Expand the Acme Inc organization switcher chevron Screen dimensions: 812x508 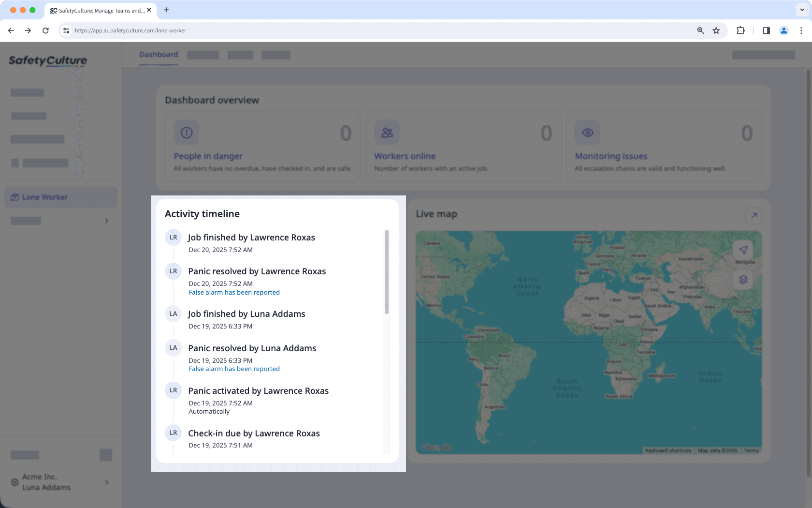(x=106, y=482)
